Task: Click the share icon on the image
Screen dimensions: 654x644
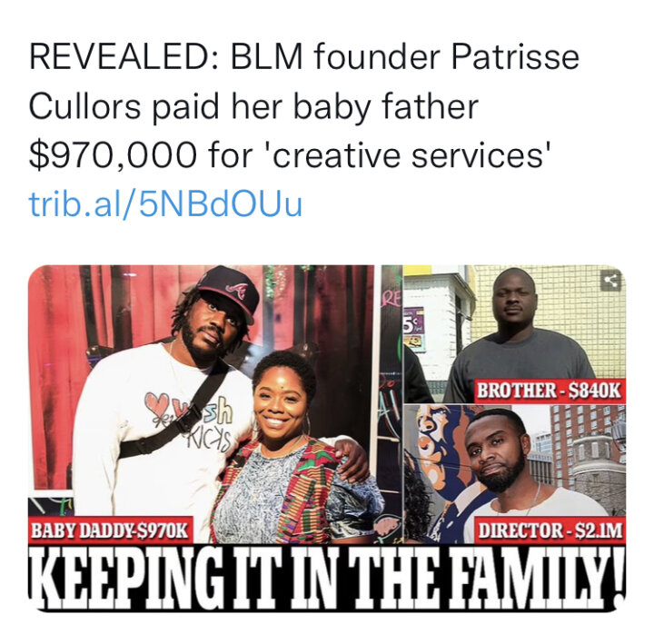Action: pos(610,281)
